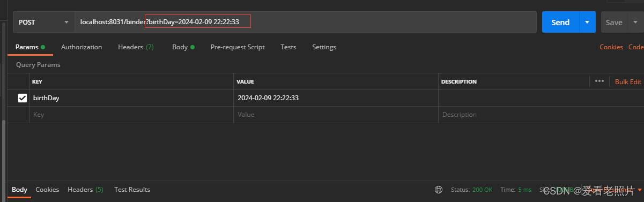
Task: Open the Cookies link
Action: 611,47
